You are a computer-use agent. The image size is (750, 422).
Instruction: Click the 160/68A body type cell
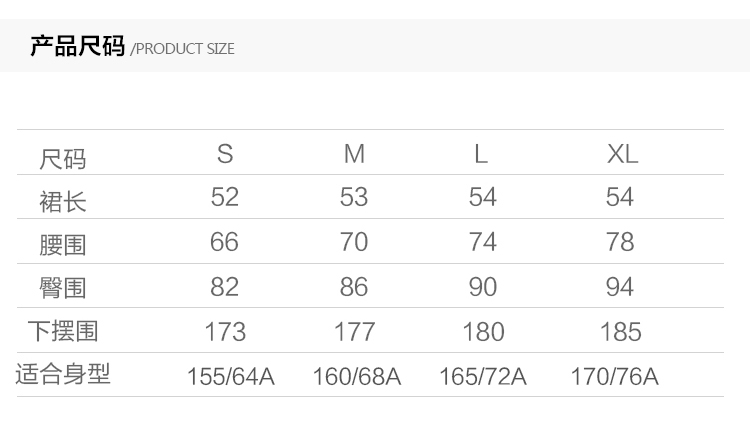(357, 377)
